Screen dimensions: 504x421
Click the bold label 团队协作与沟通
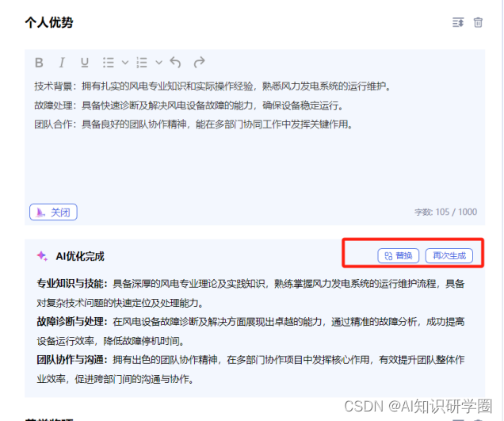point(72,360)
